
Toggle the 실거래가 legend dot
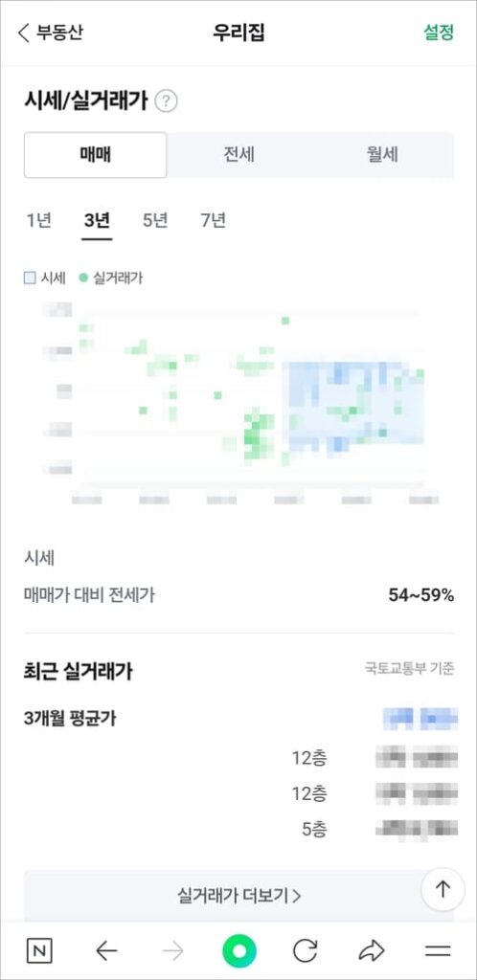[83, 278]
